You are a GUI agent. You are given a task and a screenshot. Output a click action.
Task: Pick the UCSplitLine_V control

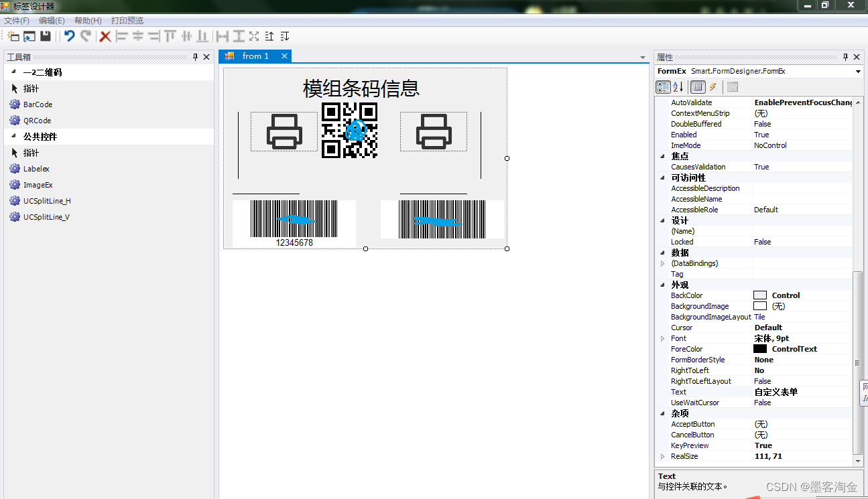click(x=46, y=217)
